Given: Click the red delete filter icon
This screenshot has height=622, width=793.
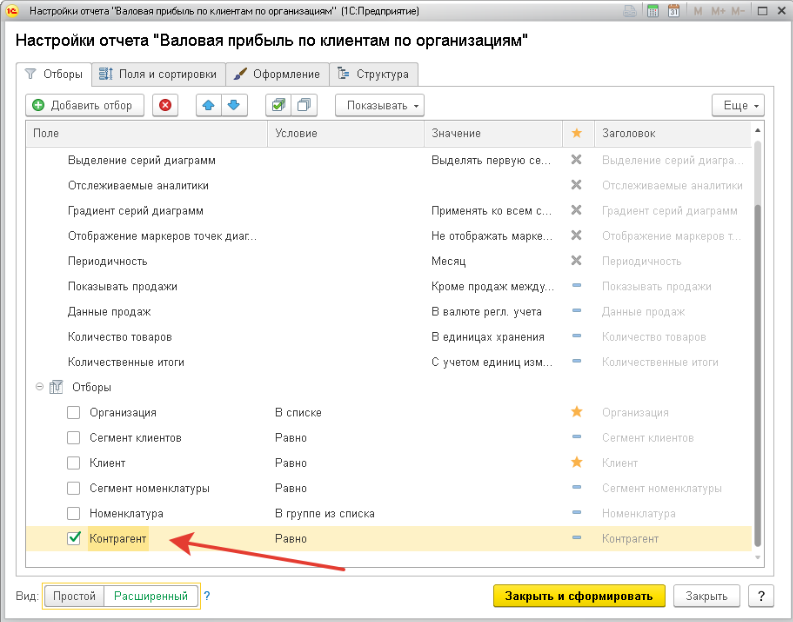Looking at the screenshot, I should coord(165,105).
